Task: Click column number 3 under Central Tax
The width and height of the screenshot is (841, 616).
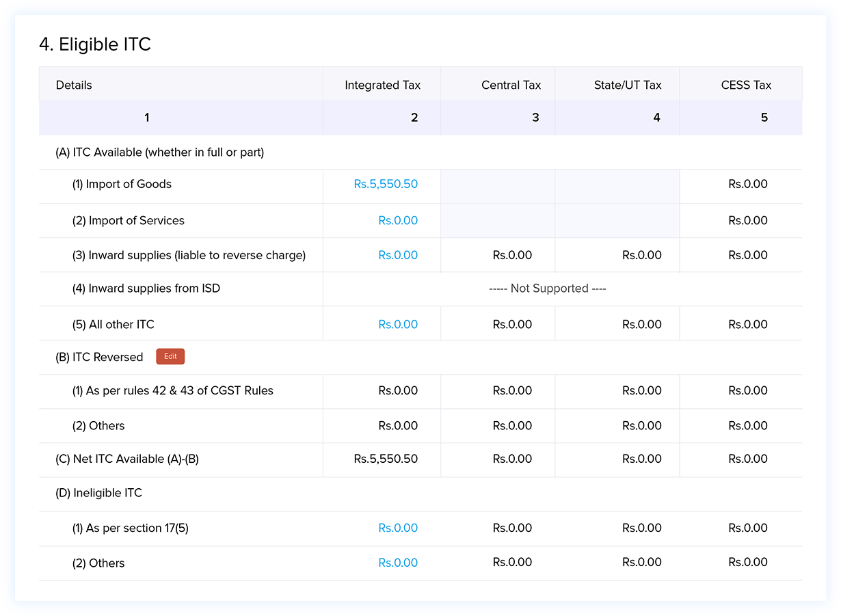Action: click(535, 118)
